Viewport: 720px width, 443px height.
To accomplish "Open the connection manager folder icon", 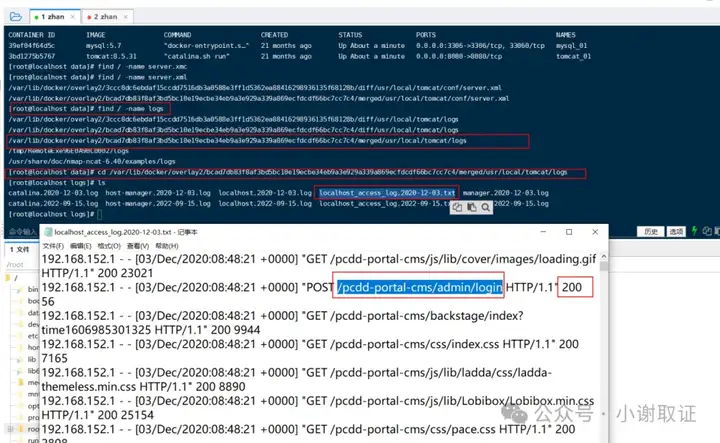I will (16, 17).
